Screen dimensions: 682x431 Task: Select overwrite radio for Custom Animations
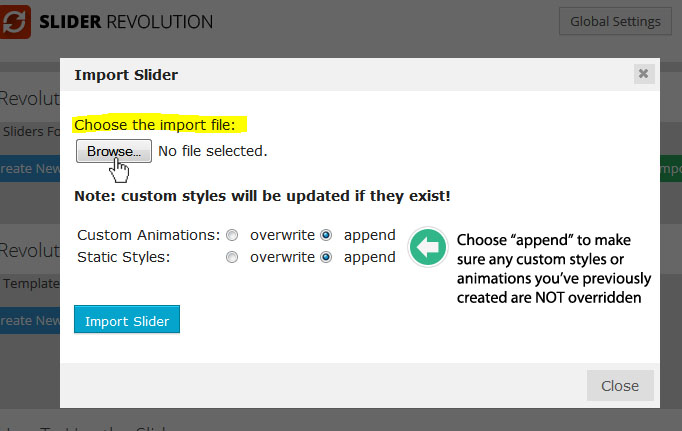[x=232, y=236]
